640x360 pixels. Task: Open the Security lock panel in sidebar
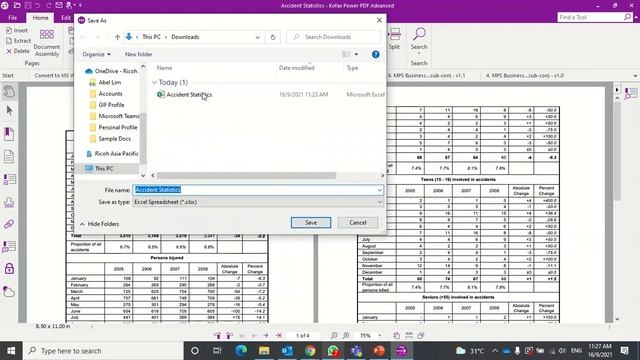pos(9,269)
